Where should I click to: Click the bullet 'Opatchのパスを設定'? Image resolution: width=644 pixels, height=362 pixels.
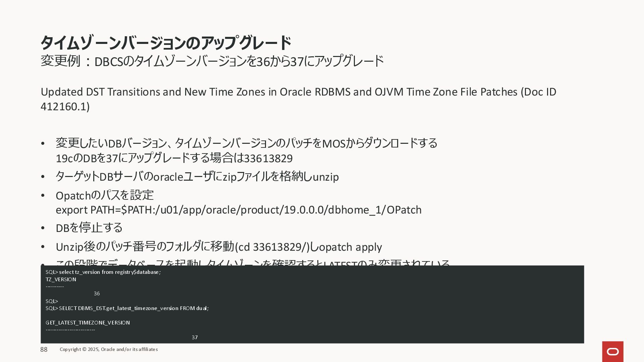(105, 195)
